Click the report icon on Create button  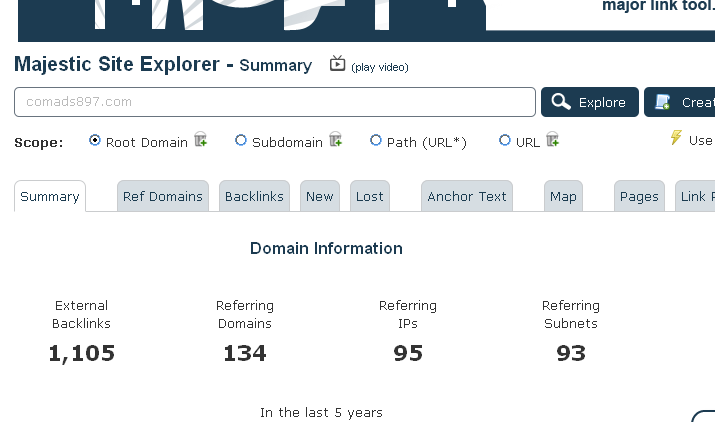click(x=663, y=102)
